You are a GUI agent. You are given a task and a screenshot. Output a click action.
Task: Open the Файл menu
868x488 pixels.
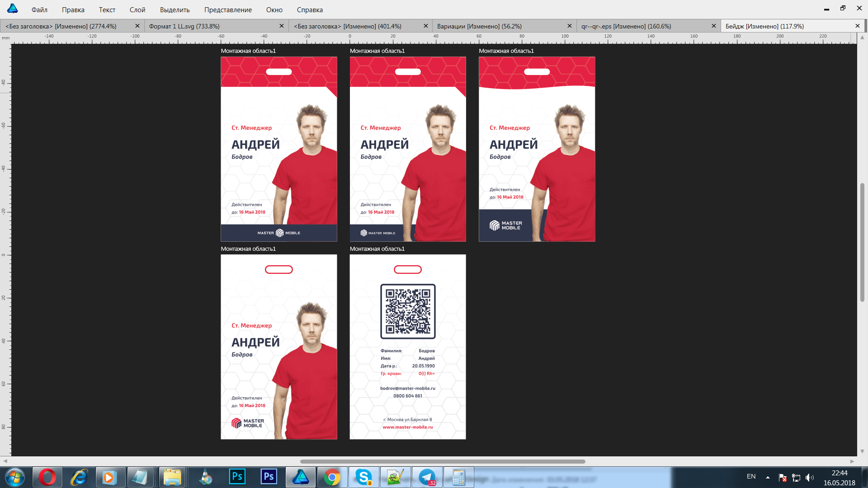(39, 9)
